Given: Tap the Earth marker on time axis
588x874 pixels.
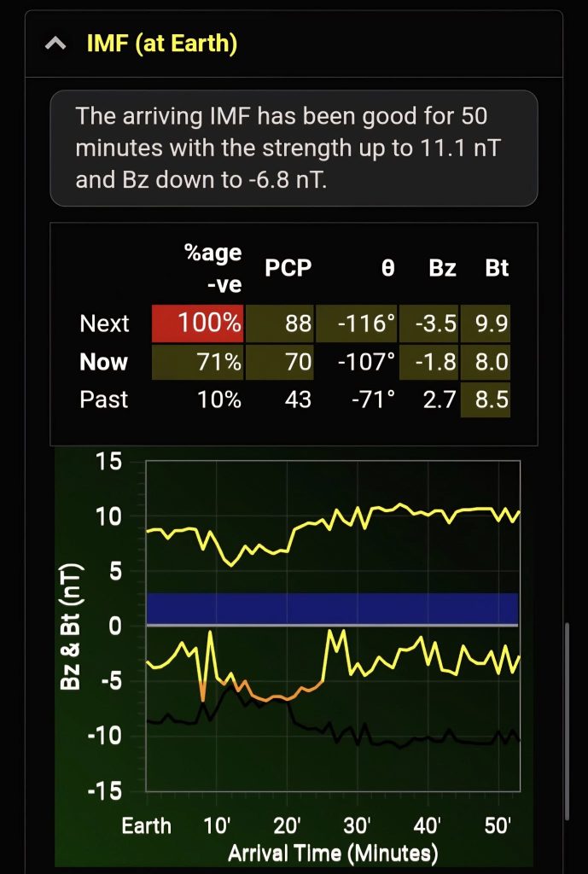Looking at the screenshot, I should (x=147, y=826).
